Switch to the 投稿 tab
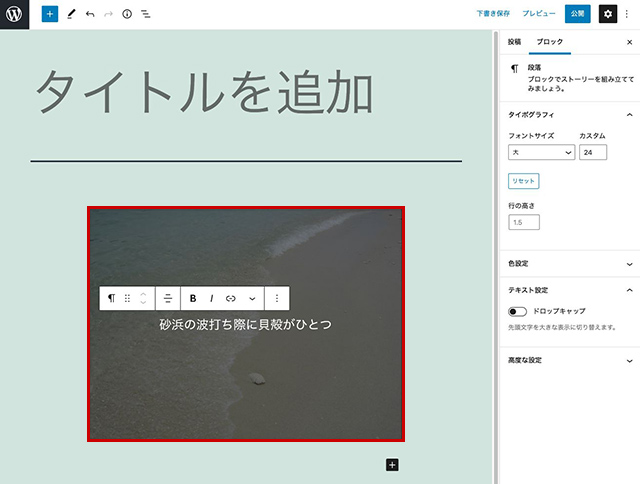This screenshot has height=484, width=640. (x=514, y=42)
